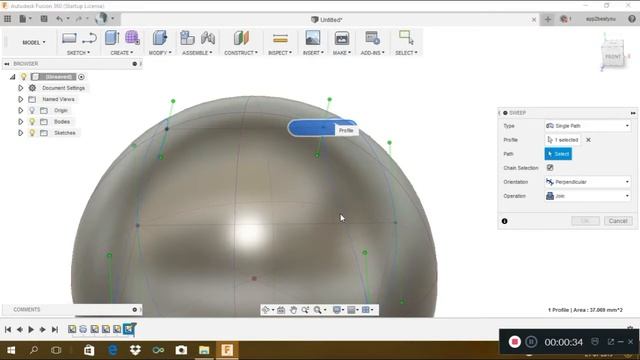Viewport: 640px width, 360px height.
Task: Open the ASSEMBLE menu
Action: [197, 53]
